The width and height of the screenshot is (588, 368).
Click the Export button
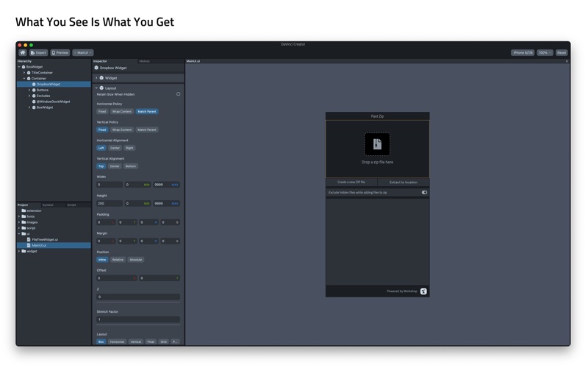tap(38, 53)
